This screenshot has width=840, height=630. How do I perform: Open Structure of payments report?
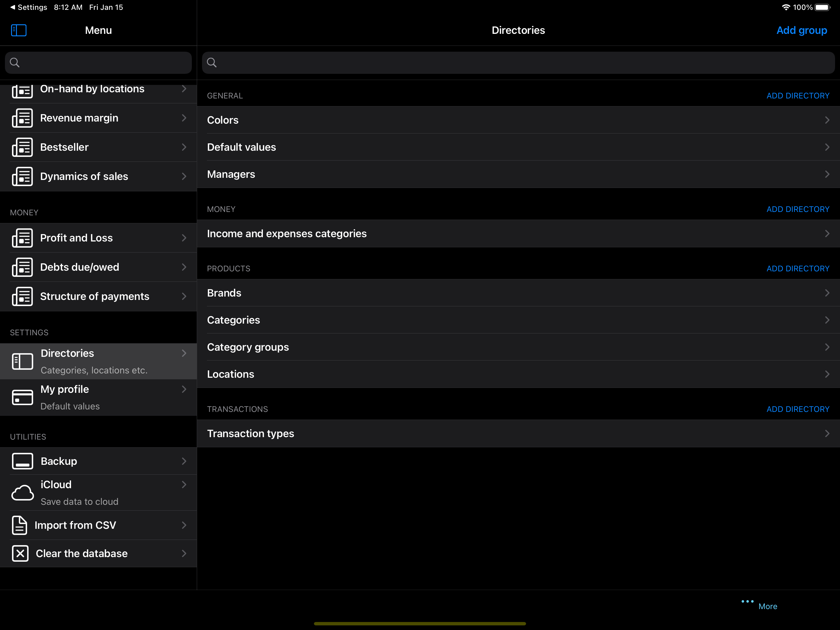point(95,296)
